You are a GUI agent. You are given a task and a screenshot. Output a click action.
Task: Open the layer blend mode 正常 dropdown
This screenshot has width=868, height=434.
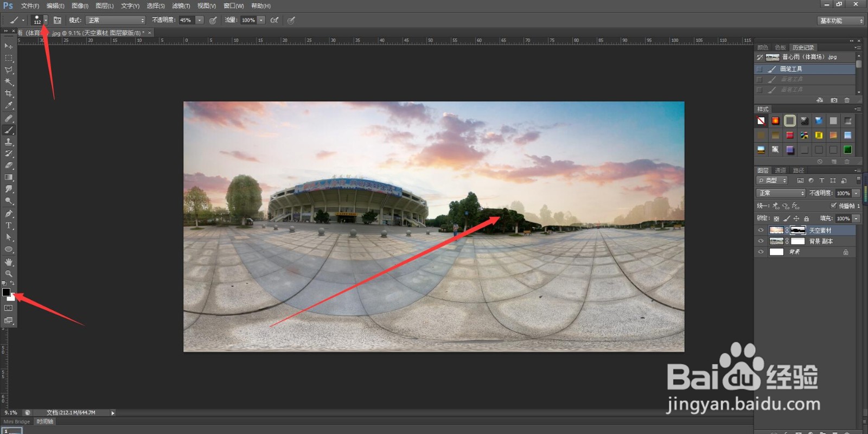[x=781, y=193]
